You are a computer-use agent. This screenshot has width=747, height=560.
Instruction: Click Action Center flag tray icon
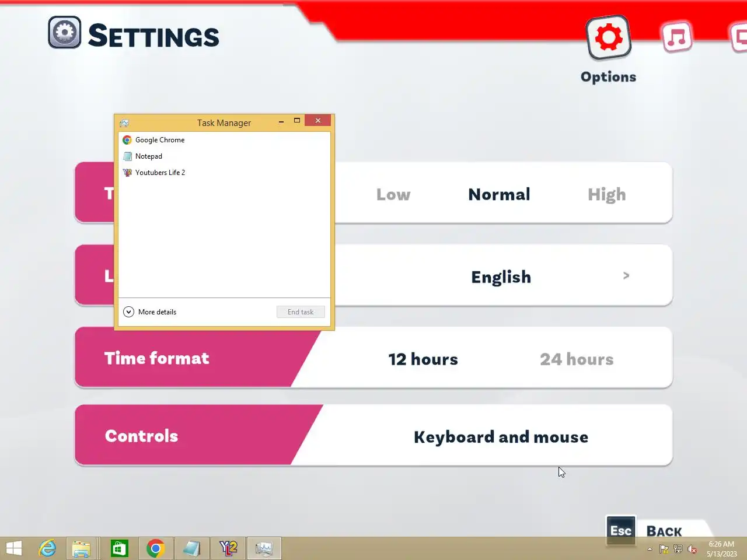tap(664, 549)
